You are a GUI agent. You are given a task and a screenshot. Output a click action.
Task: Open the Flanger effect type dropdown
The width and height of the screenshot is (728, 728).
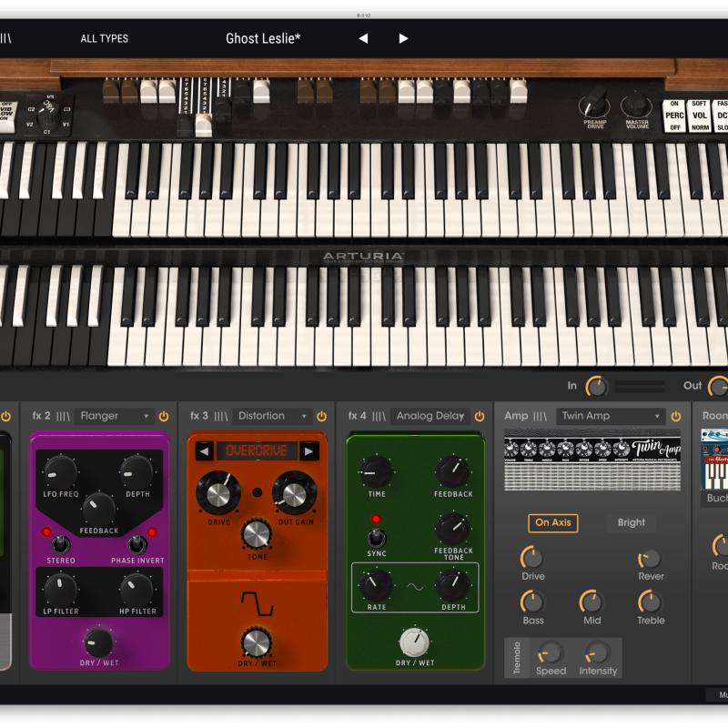pos(115,416)
